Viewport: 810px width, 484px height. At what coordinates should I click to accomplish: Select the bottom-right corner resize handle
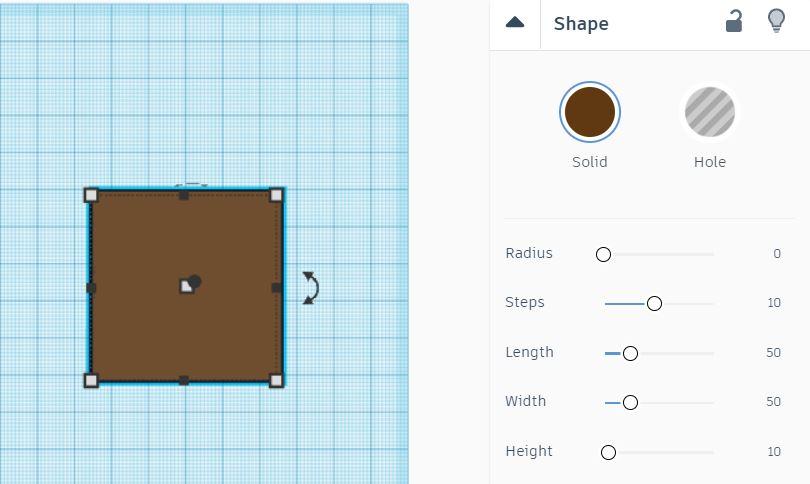click(276, 381)
